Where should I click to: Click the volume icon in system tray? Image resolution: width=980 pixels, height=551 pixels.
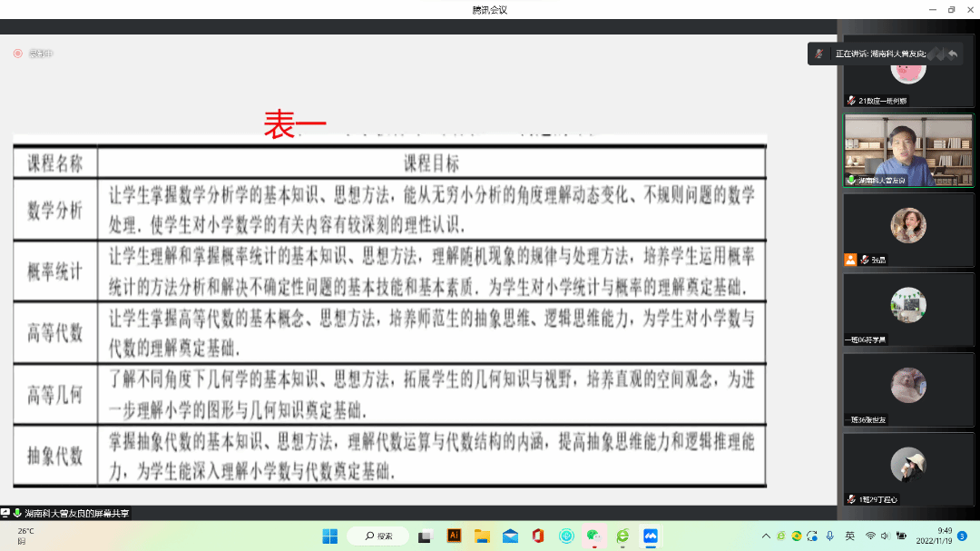click(886, 536)
